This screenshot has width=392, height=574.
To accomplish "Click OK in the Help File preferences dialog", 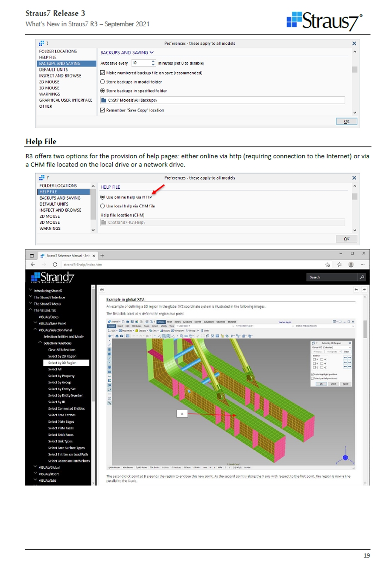I will pyautogui.click(x=347, y=239).
